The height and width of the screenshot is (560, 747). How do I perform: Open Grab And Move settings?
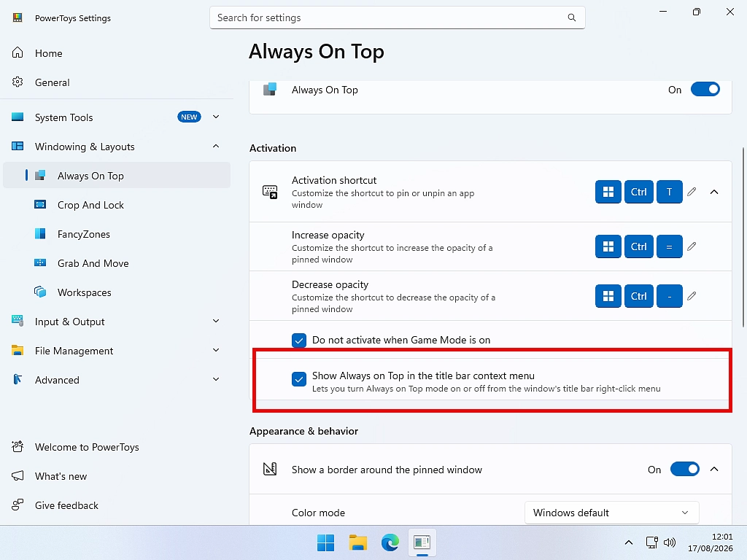[117, 262]
